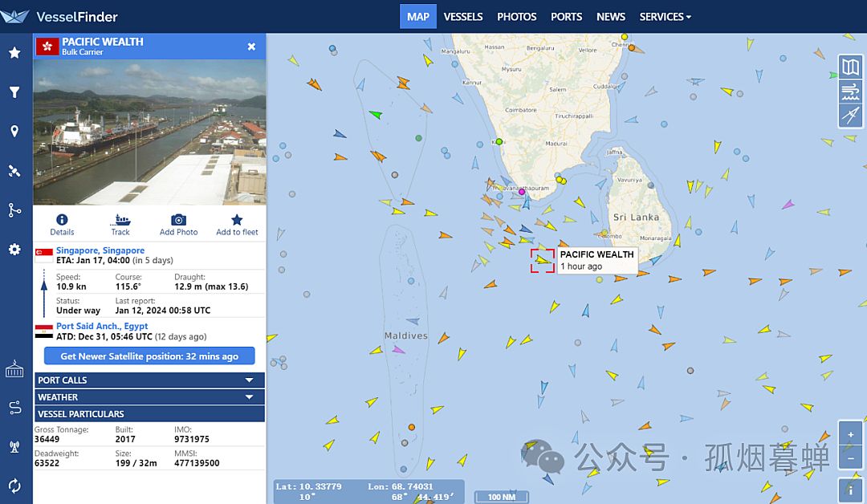Open the SERVICES dropdown menu
Image resolution: width=867 pixels, height=504 pixels.
pos(665,17)
